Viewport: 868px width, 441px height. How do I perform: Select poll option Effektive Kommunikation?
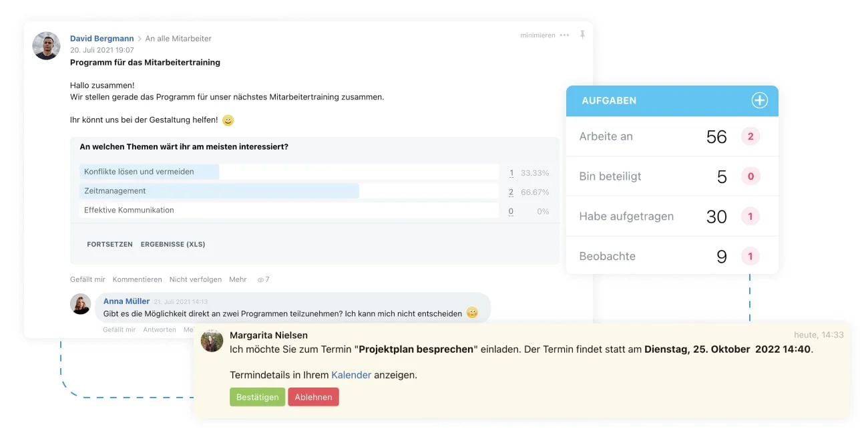tap(289, 210)
